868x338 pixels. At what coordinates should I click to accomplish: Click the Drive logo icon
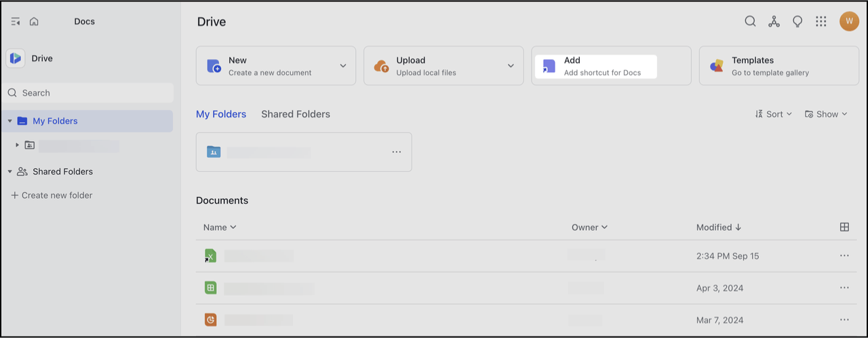click(x=16, y=58)
